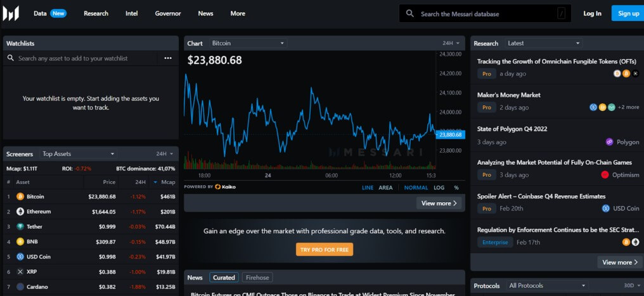Click the USD Coin icon in screener
The height and width of the screenshot is (296, 644).
pos(20,257)
